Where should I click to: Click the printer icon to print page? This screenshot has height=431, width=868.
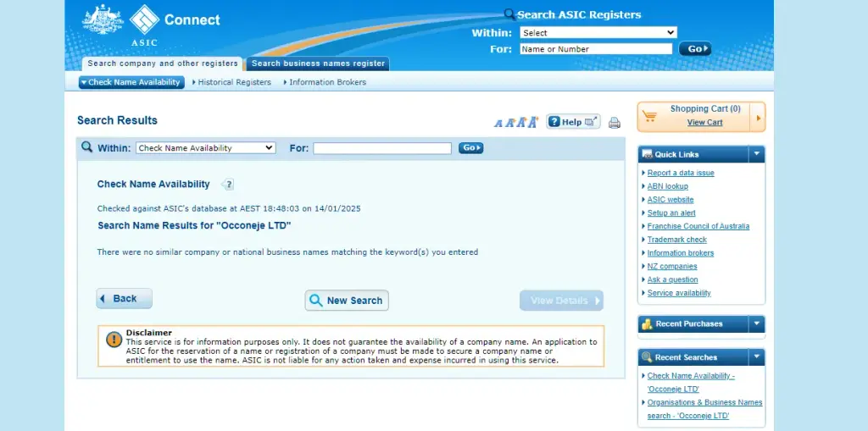point(615,123)
